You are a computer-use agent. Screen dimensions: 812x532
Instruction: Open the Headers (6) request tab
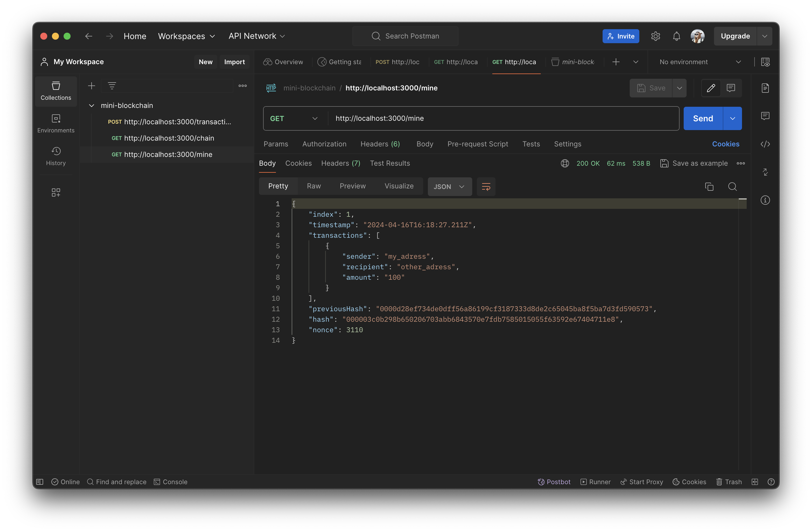pos(380,144)
